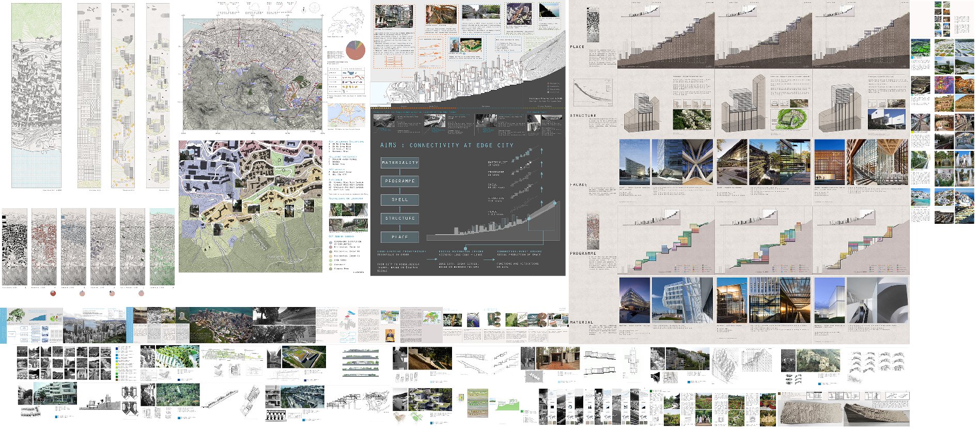The width and height of the screenshot is (980, 429).
Task: Click the STRUCTURE row label on the grey board
Action: pyautogui.click(x=583, y=116)
